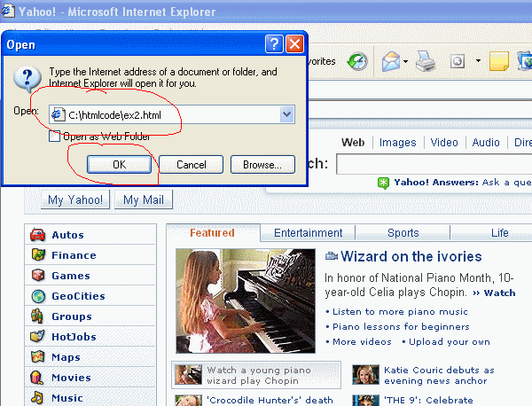
Task: Click the Music note icon
Action: point(37,397)
